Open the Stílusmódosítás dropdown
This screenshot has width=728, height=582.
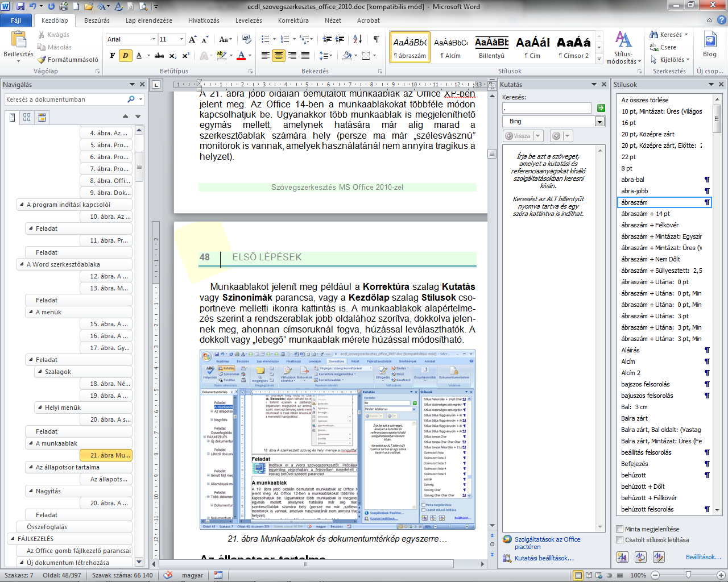click(624, 48)
